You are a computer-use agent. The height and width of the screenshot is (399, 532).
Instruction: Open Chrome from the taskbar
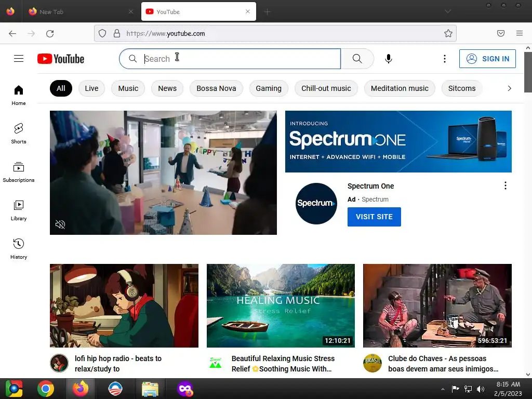(x=46, y=389)
